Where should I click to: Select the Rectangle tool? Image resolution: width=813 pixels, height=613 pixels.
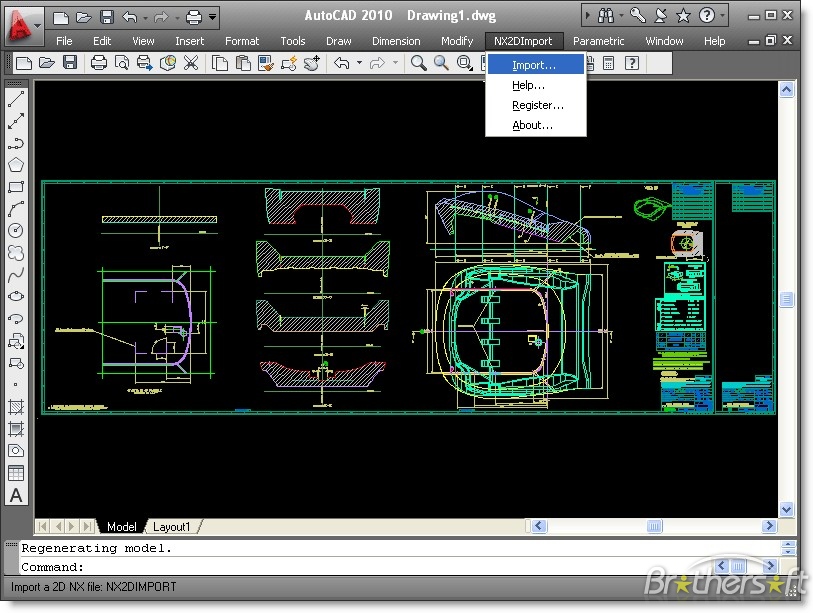click(14, 185)
